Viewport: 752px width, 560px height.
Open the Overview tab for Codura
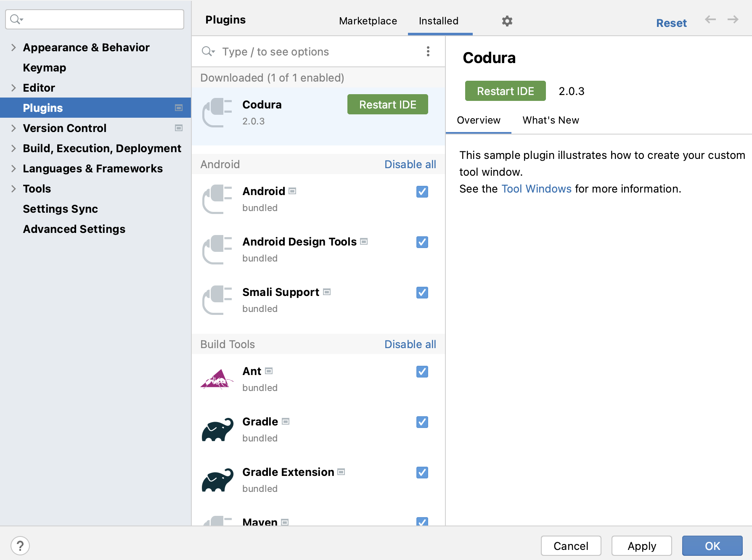pyautogui.click(x=479, y=120)
